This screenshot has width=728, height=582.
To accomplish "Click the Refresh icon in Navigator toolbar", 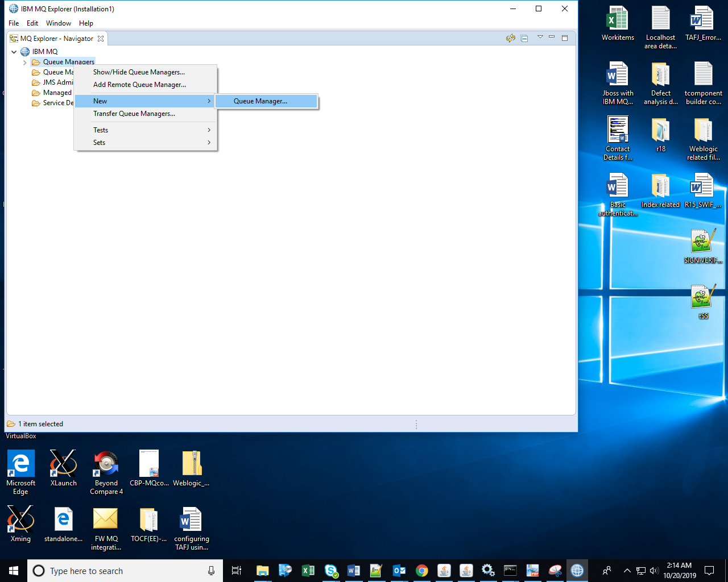I will coord(510,38).
